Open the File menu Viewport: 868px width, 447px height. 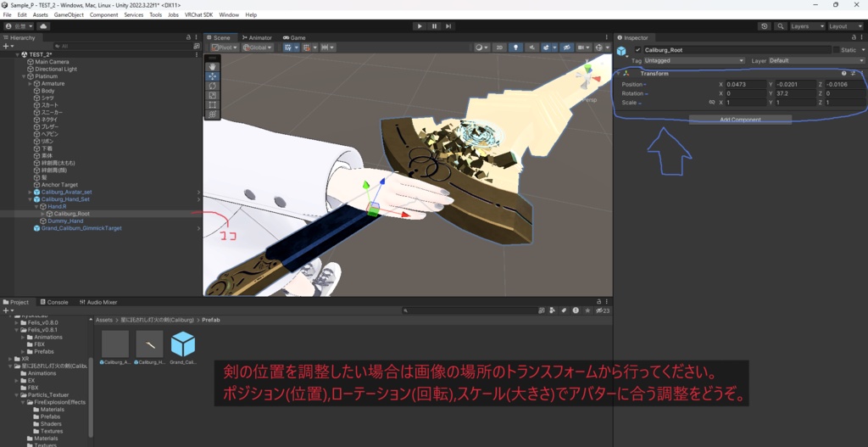click(7, 15)
